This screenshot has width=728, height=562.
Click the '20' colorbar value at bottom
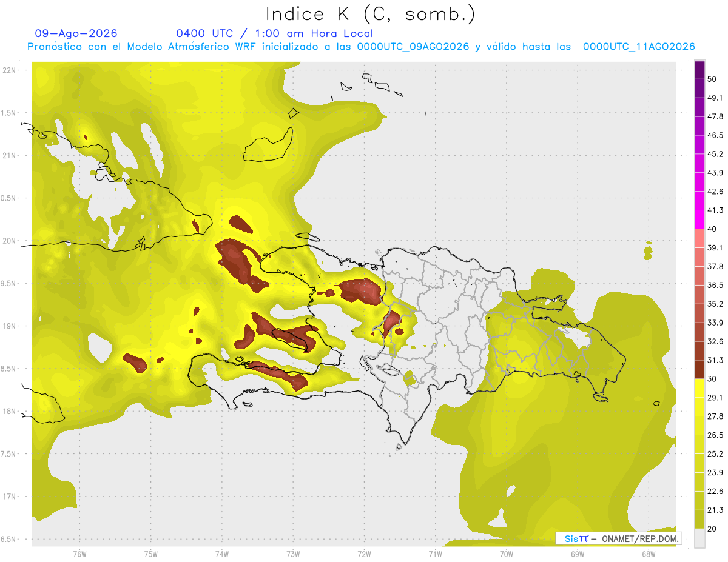(x=712, y=529)
